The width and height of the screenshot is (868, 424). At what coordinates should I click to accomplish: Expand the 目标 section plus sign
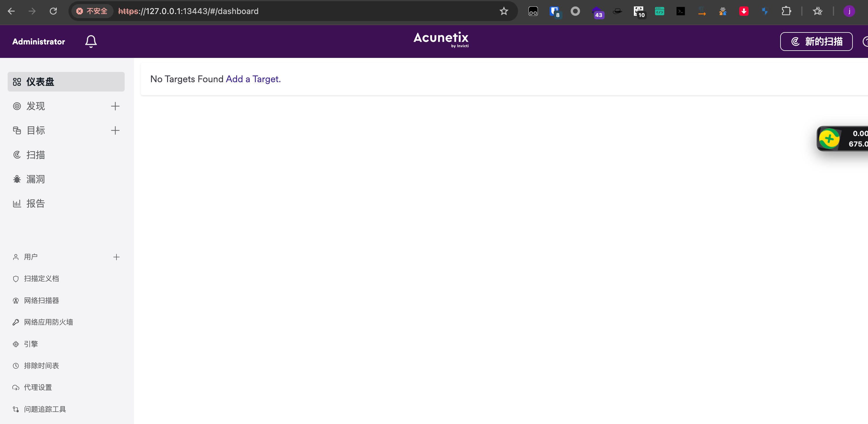pos(115,131)
